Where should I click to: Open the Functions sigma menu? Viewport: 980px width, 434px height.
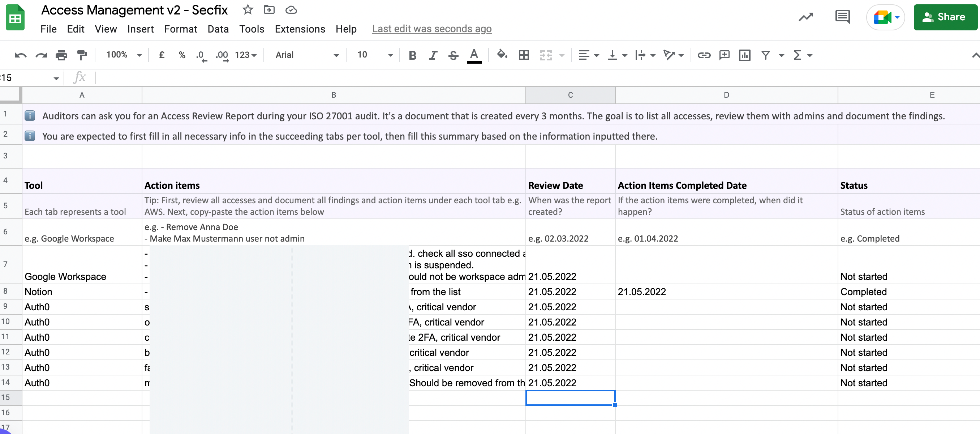802,55
